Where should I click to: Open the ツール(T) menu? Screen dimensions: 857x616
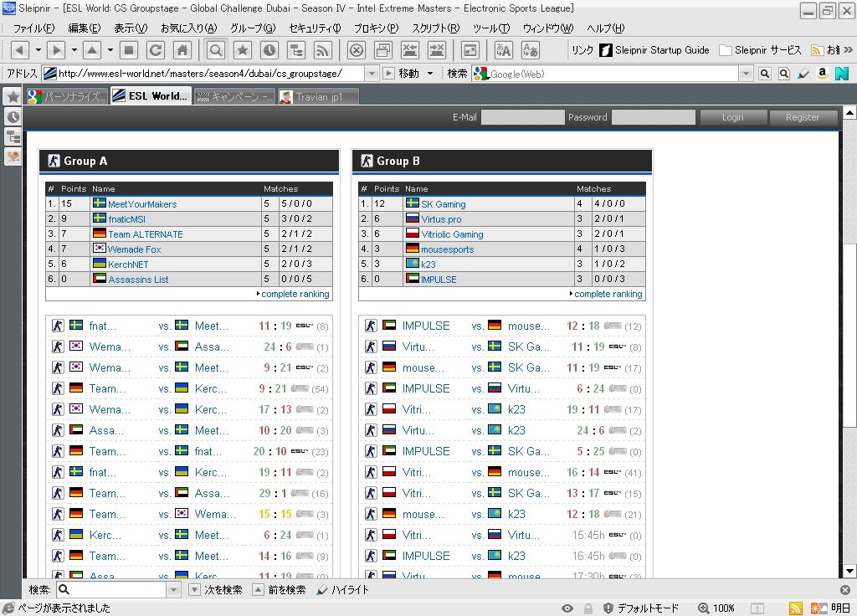click(490, 28)
